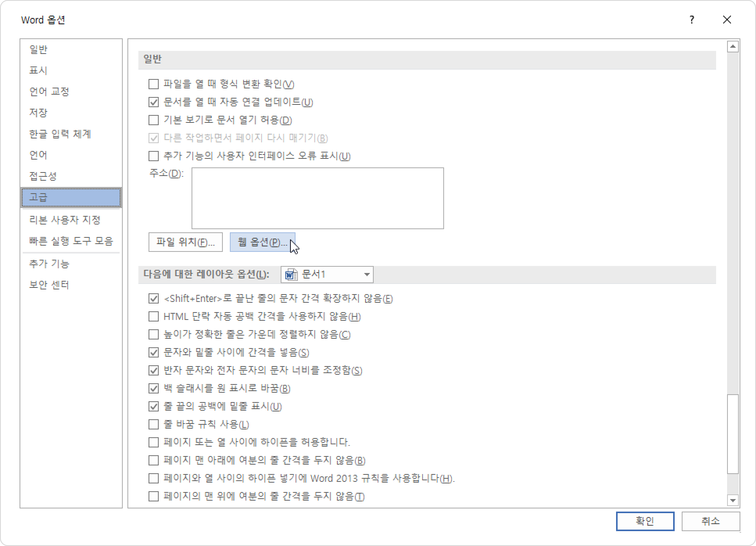Image resolution: width=756 pixels, height=546 pixels.
Task: Select the 고급 category
Action: pyautogui.click(x=71, y=197)
